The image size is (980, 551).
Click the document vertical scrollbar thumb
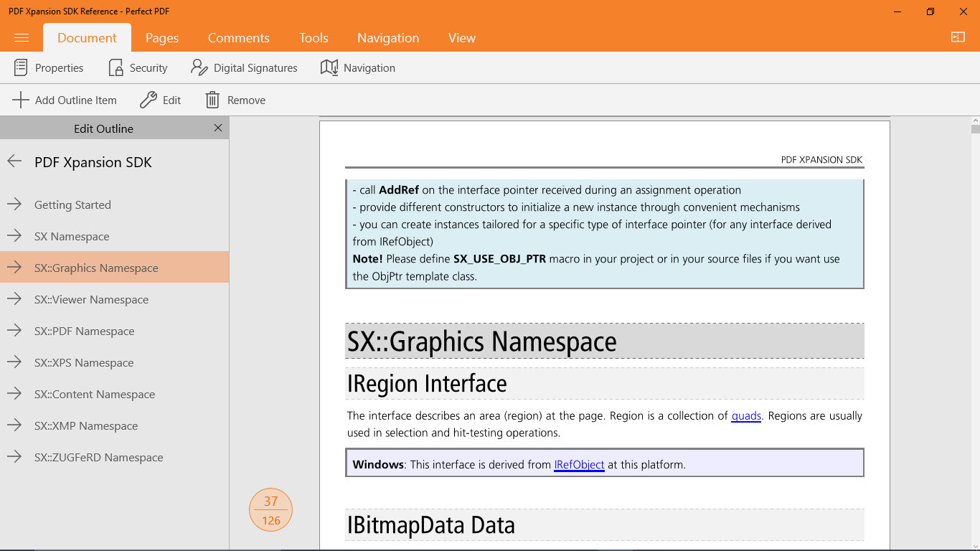click(975, 129)
